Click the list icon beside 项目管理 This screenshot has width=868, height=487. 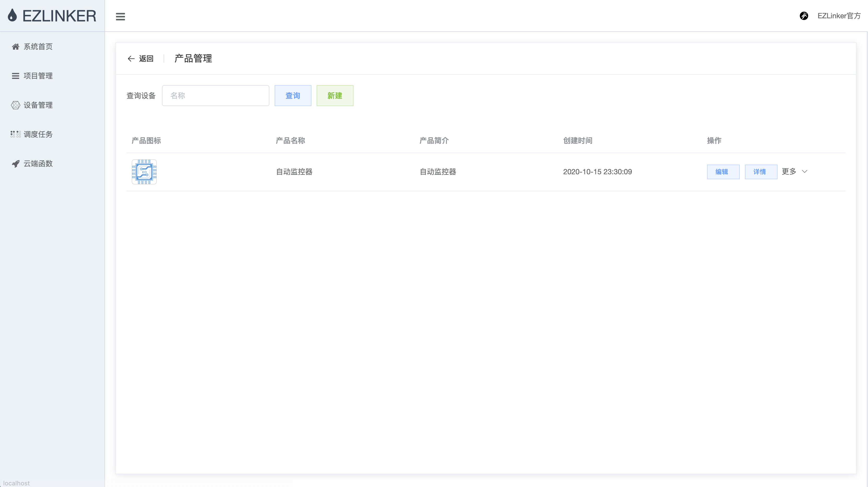click(15, 76)
